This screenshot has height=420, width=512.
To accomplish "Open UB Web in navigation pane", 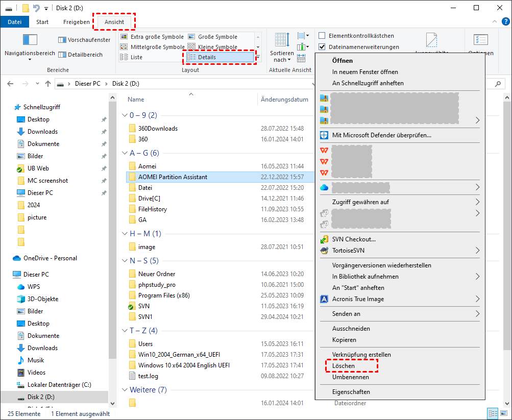I will pyautogui.click(x=38, y=168).
